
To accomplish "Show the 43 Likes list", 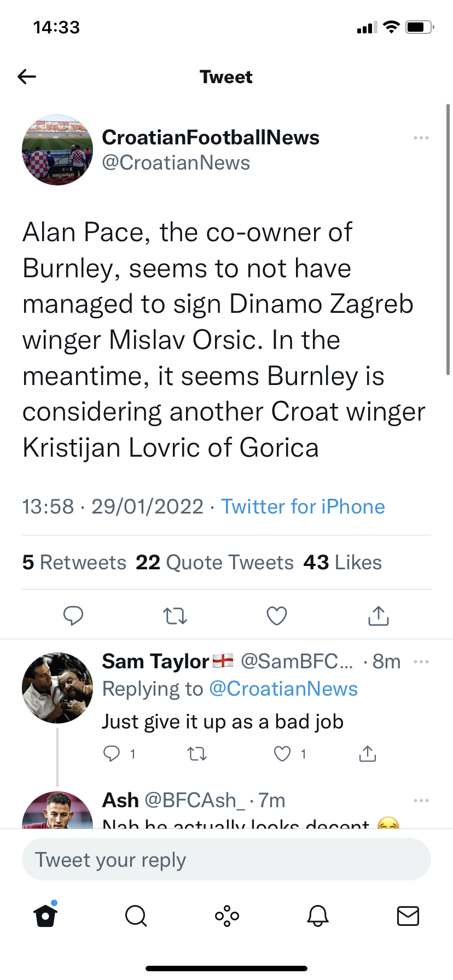I will [x=342, y=563].
